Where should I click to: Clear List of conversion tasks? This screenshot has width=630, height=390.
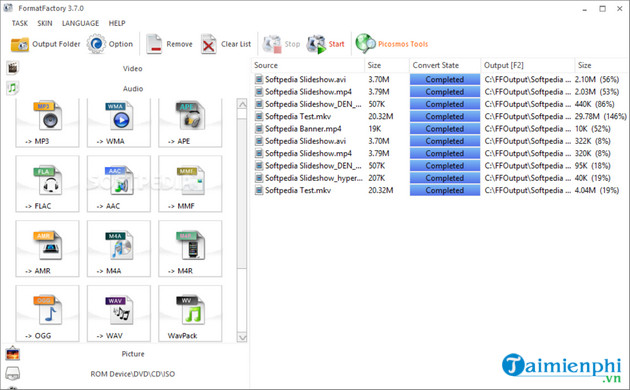(x=226, y=44)
